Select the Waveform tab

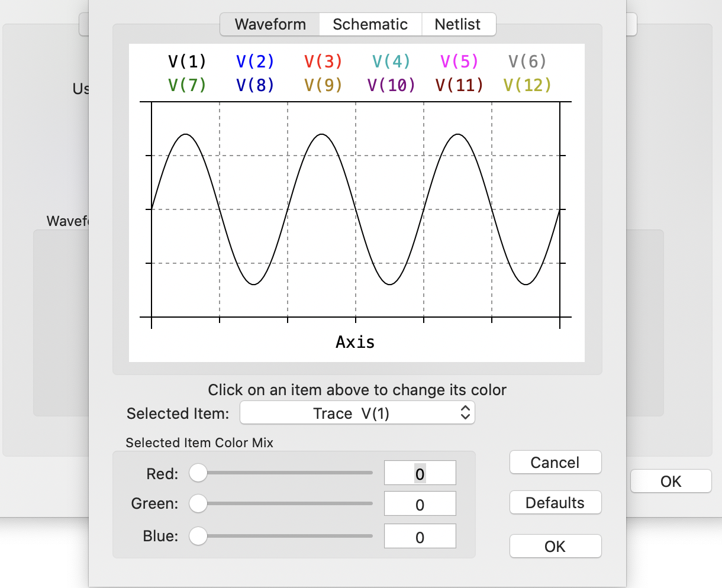coord(269,24)
